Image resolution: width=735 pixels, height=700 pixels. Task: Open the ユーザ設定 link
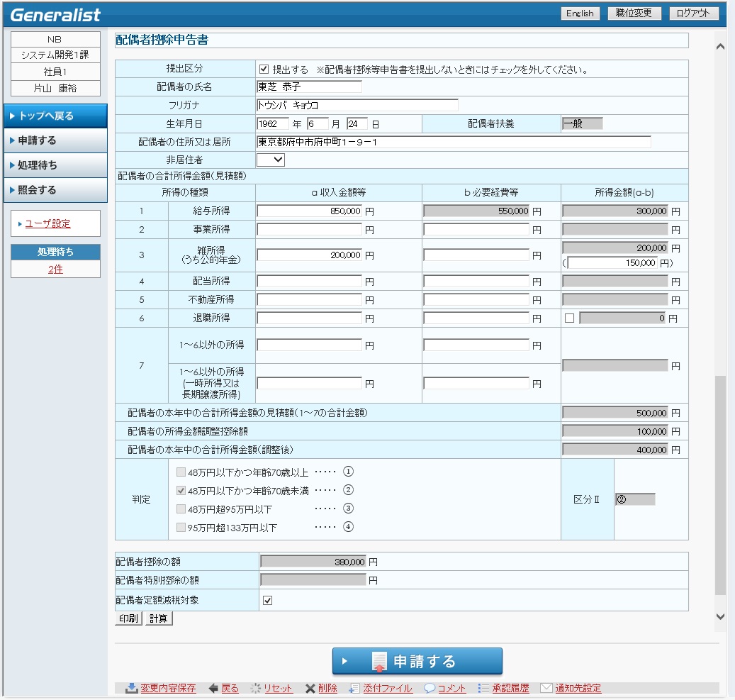tap(47, 223)
